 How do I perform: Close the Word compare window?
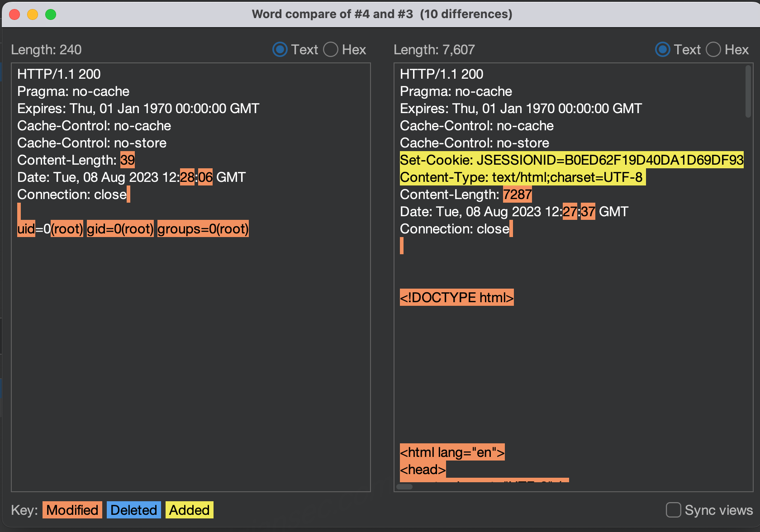pyautogui.click(x=14, y=14)
